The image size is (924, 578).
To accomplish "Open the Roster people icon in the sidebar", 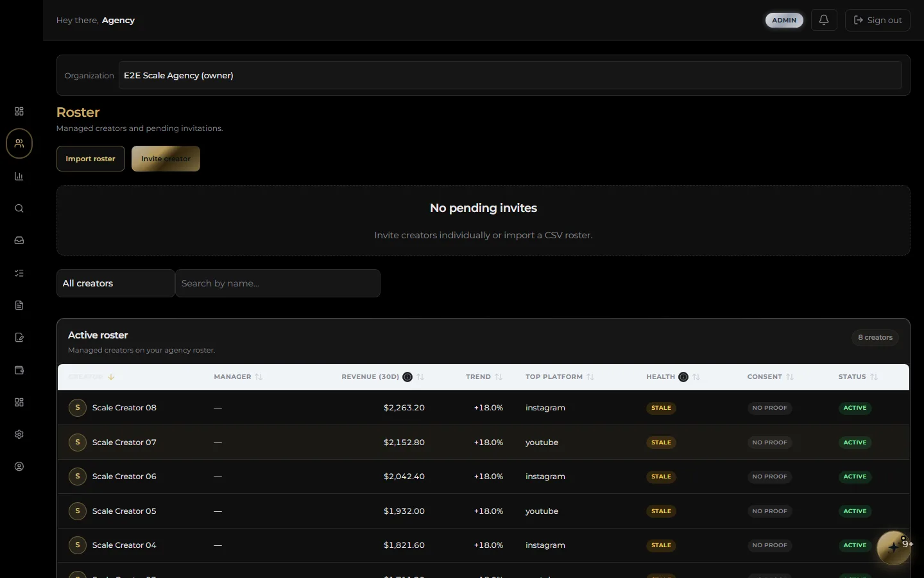I will [x=19, y=143].
